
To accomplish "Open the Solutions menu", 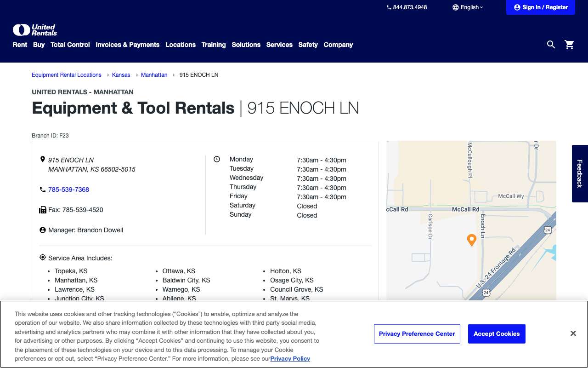I will (246, 45).
